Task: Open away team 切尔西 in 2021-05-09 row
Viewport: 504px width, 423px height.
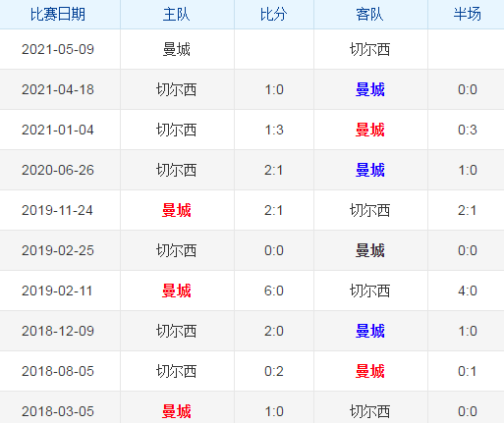Action: 369,49
